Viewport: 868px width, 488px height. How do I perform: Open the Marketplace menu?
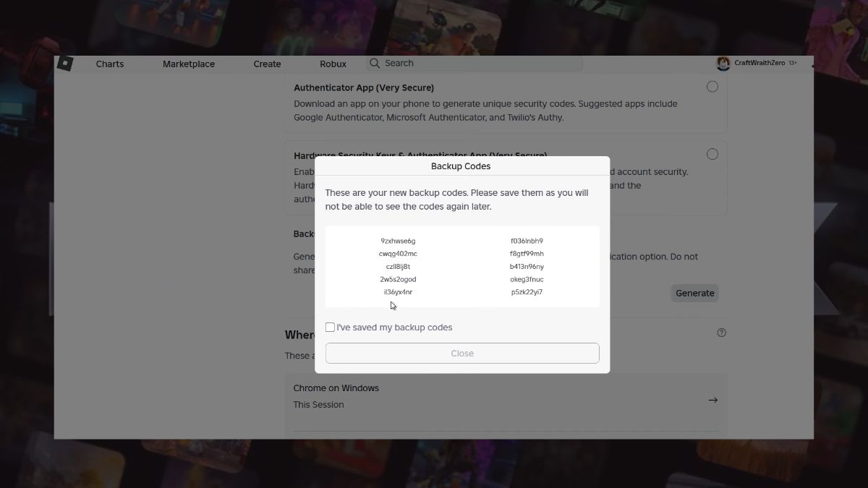[x=189, y=64]
